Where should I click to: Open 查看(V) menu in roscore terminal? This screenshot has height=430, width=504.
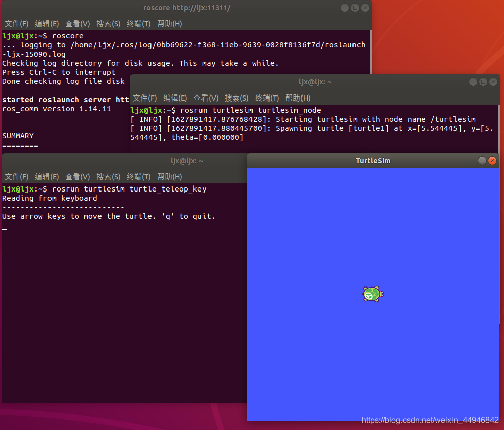point(77,24)
